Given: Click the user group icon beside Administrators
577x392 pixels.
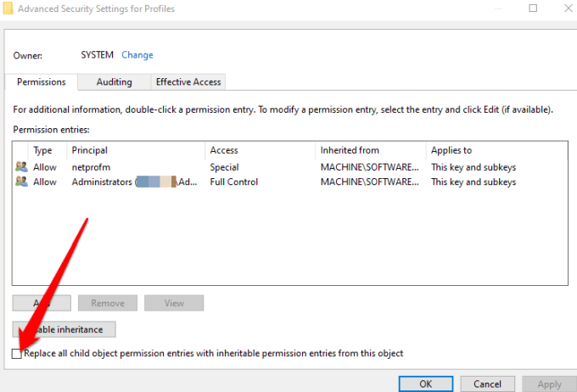Looking at the screenshot, I should click(x=21, y=182).
